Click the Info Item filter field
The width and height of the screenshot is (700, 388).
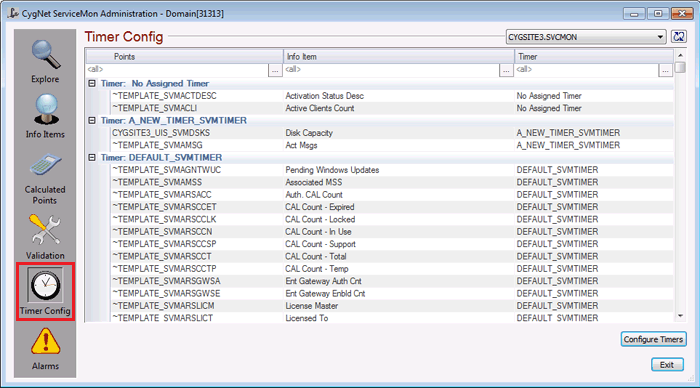(x=392, y=70)
